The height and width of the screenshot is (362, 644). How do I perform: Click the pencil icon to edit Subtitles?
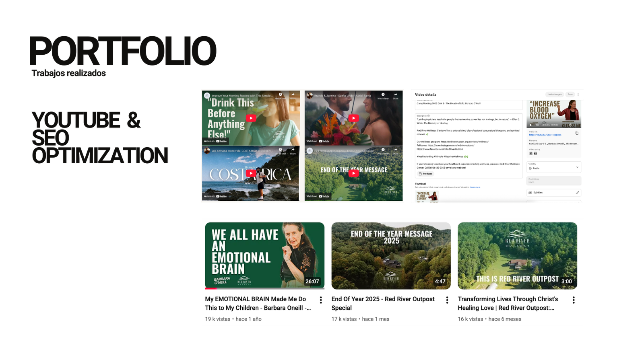click(577, 193)
